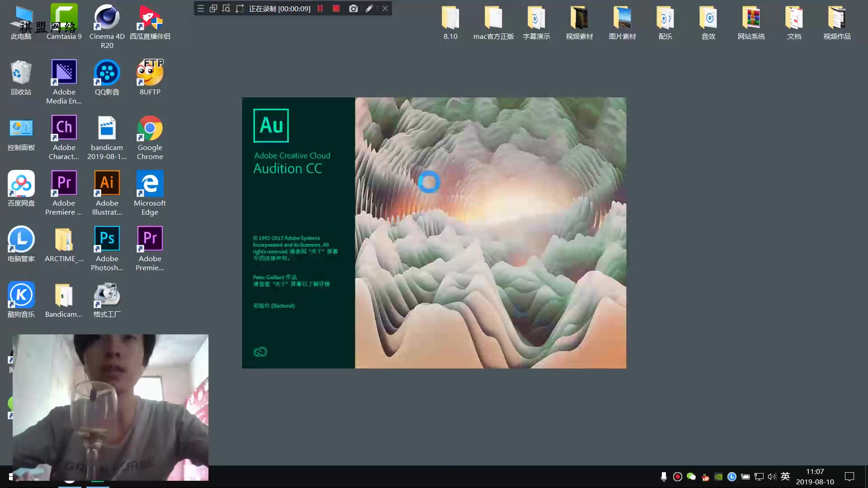This screenshot has height=488, width=868.
Task: Launch Adobe Photoshop shortcut
Action: click(x=107, y=249)
